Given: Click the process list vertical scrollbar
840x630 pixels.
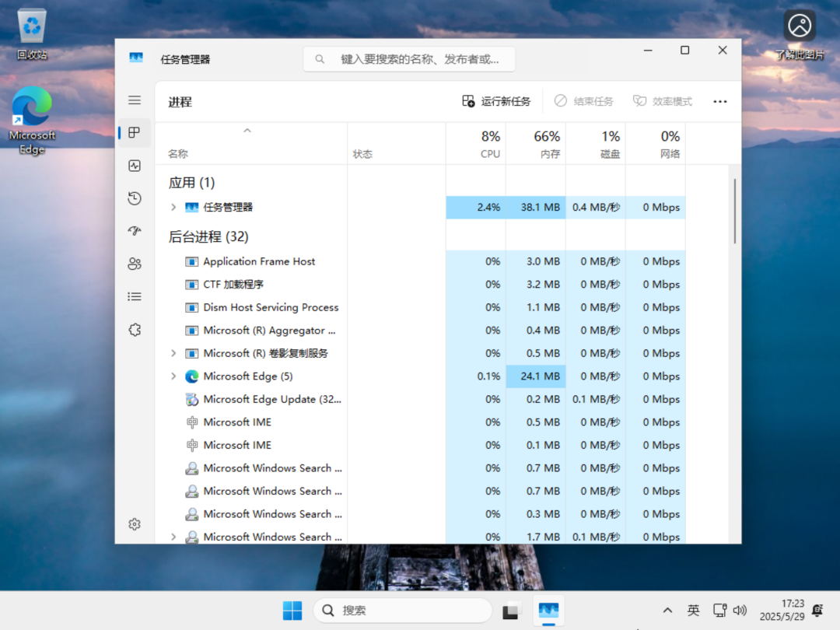Looking at the screenshot, I should click(734, 211).
